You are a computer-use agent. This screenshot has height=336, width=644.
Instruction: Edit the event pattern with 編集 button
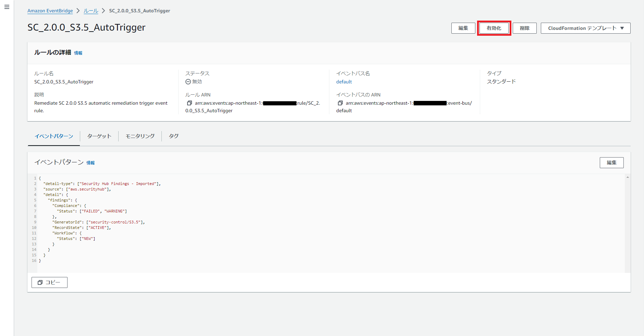point(611,163)
